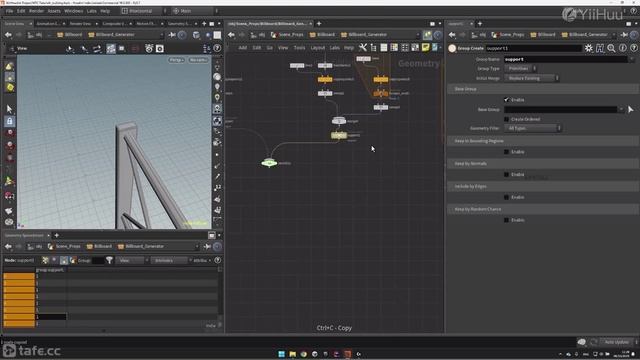Open network editor Layout menu
This screenshot has height=360, width=640.
click(318, 48)
